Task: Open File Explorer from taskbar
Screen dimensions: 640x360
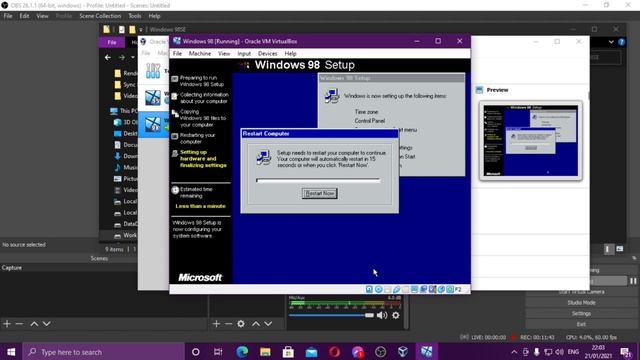Action: coord(265,352)
